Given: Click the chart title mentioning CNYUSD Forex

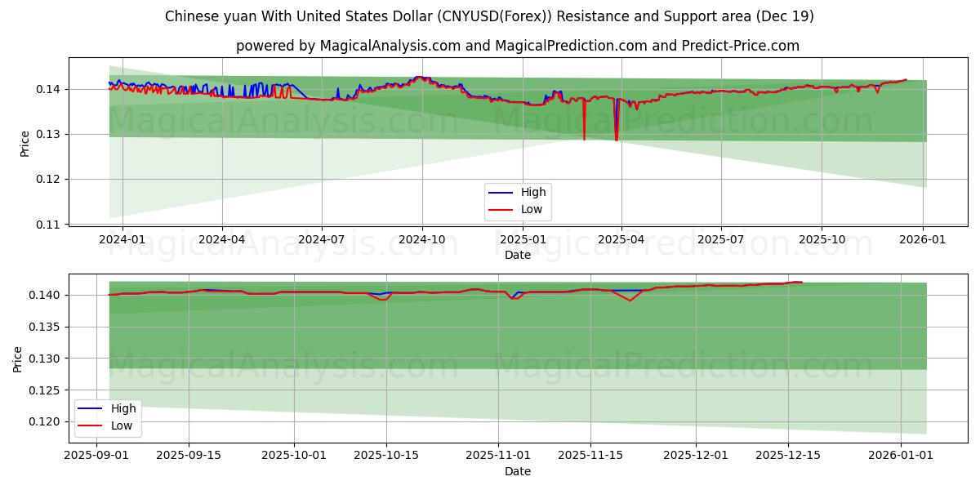Looking at the screenshot, I should tap(490, 15).
